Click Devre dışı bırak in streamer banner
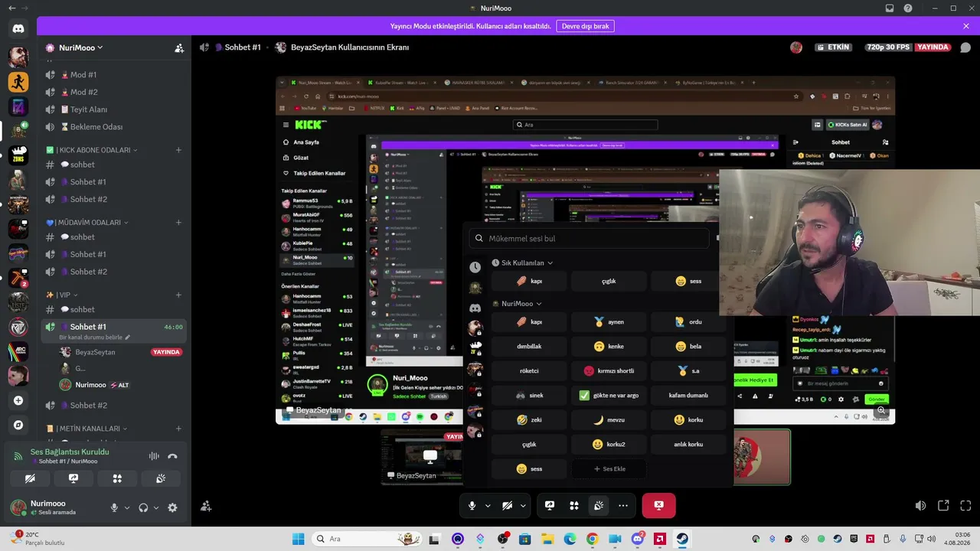 585,26
